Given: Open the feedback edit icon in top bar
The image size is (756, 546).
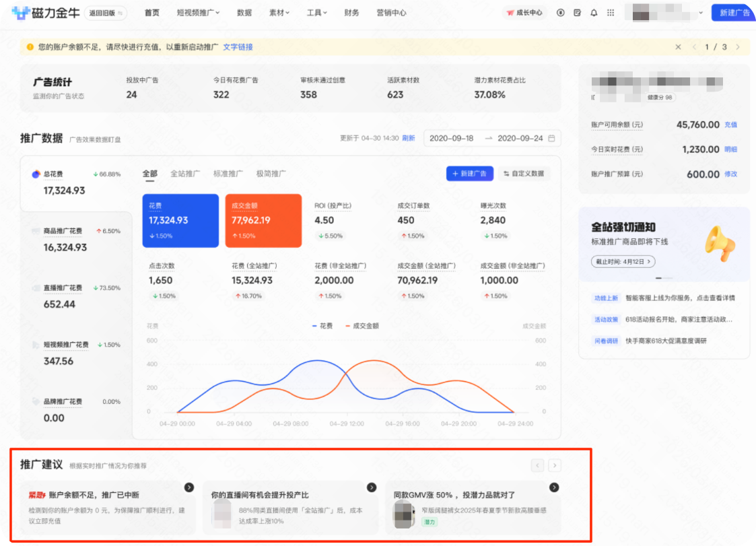Looking at the screenshot, I should pyautogui.click(x=578, y=13).
